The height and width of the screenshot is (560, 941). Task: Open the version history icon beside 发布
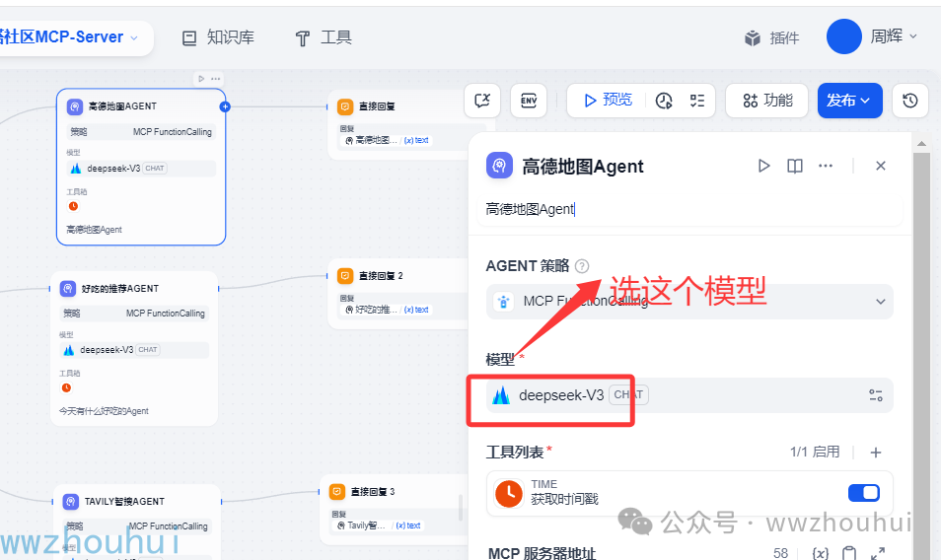tap(909, 101)
